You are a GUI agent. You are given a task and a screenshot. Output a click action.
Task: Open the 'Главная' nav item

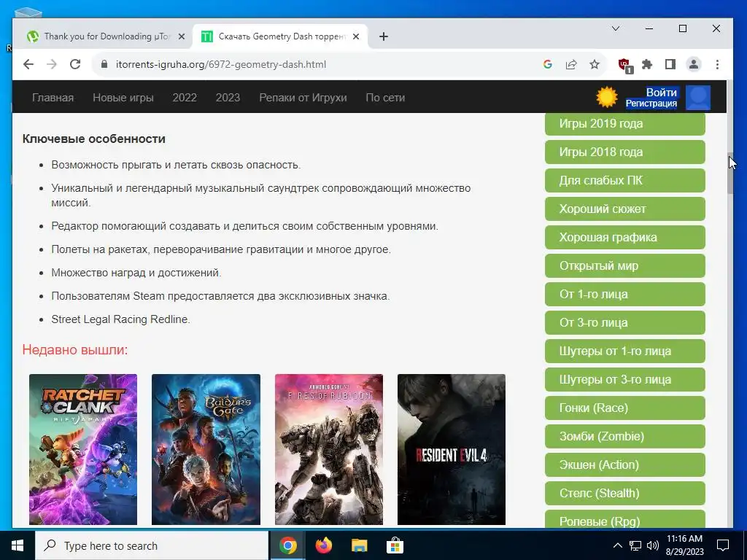[x=53, y=98]
